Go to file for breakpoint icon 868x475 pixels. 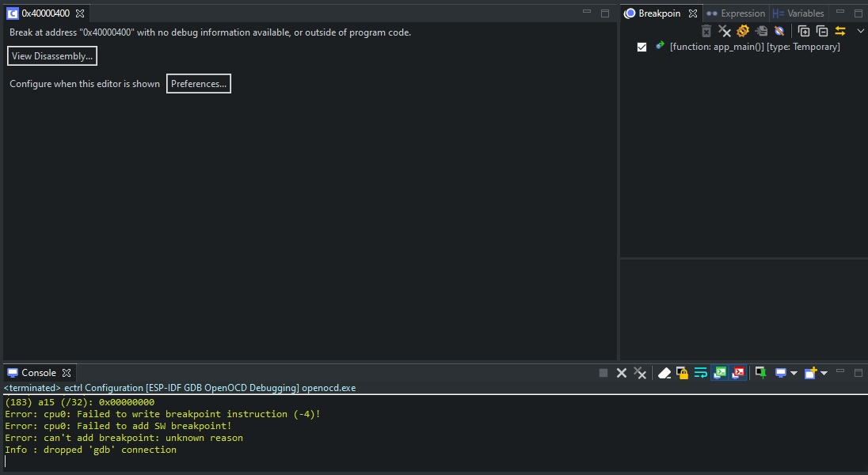(x=761, y=31)
